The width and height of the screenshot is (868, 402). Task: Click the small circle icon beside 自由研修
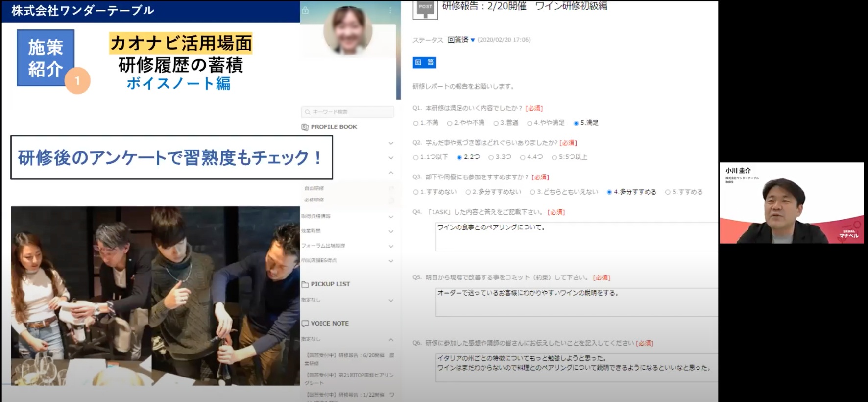click(391, 188)
